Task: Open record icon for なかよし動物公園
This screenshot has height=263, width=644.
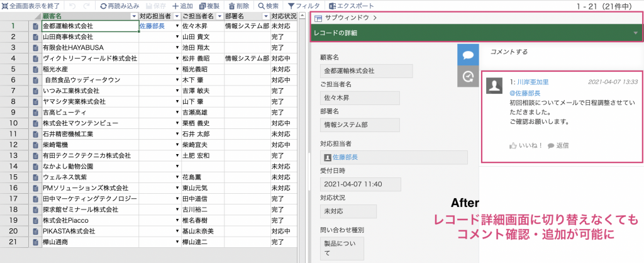Action: pos(35,167)
